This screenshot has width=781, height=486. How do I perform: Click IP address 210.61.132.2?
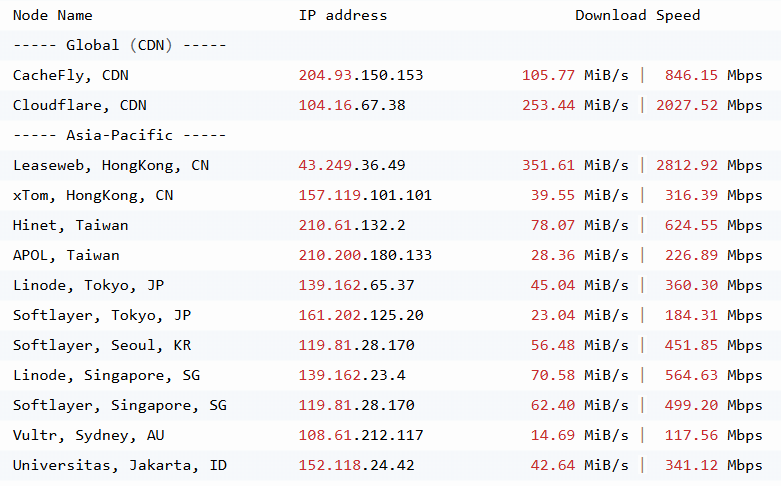click(352, 226)
